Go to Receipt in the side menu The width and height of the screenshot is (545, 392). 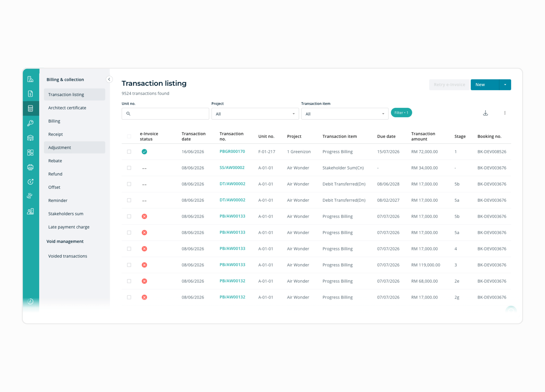pyautogui.click(x=74, y=134)
